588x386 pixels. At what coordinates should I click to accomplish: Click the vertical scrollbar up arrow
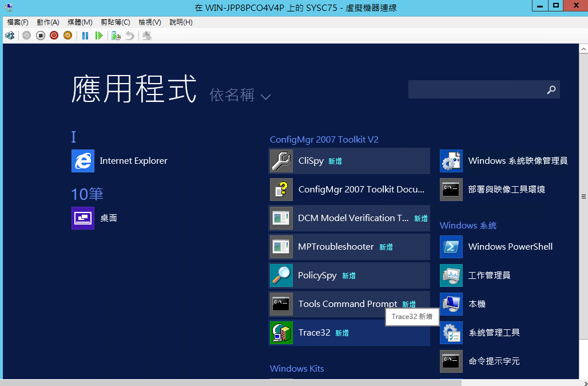pyautogui.click(x=583, y=49)
